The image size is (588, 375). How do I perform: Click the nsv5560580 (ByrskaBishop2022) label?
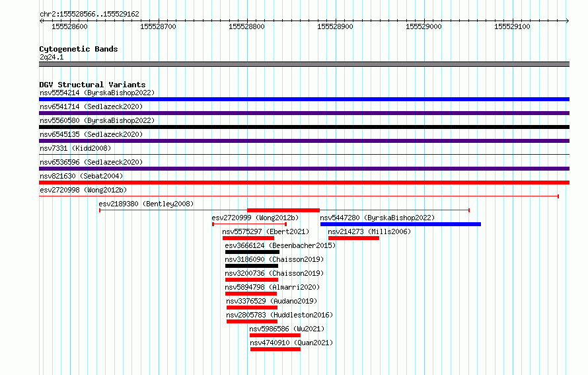tap(97, 120)
